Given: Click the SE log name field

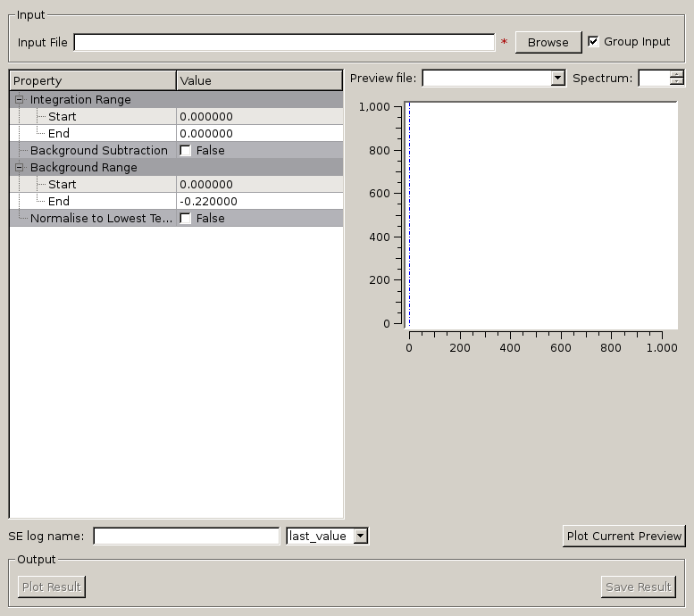Looking at the screenshot, I should (x=186, y=536).
